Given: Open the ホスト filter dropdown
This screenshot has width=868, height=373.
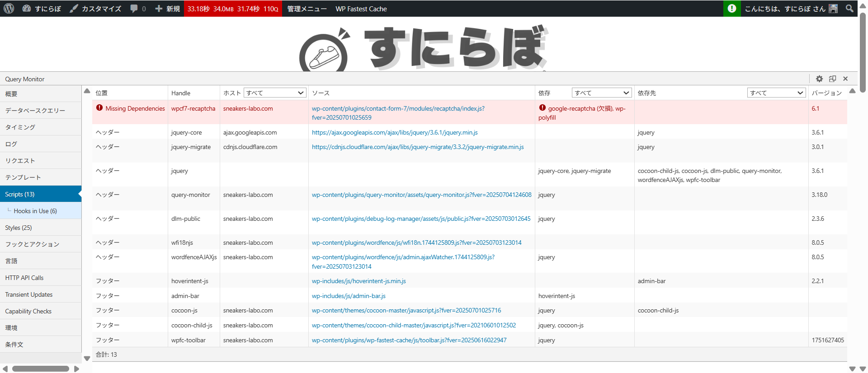Looking at the screenshot, I should click(x=275, y=93).
